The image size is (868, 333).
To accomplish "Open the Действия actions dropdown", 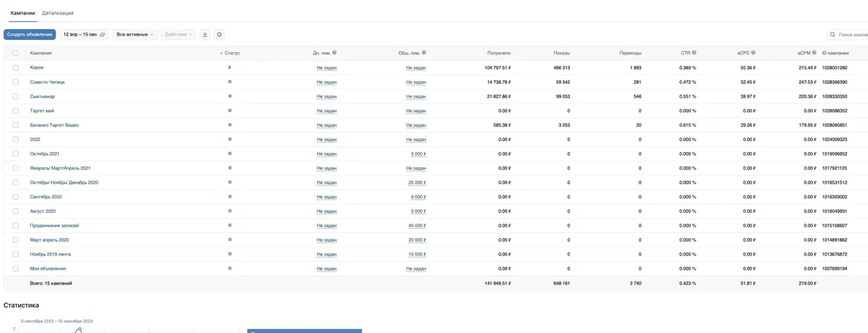I will pos(179,34).
